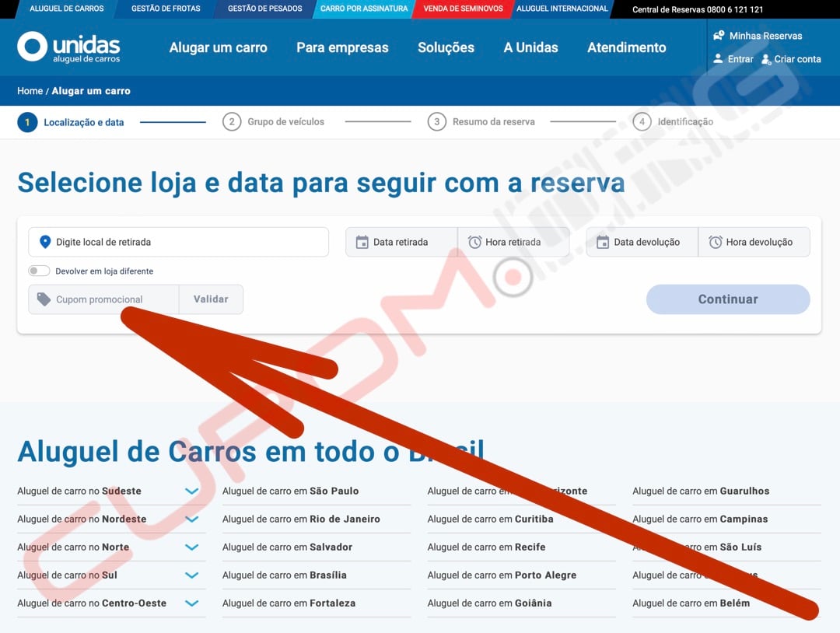Open Soluções menu
Viewport: 840px width, 633px height.
coord(446,47)
